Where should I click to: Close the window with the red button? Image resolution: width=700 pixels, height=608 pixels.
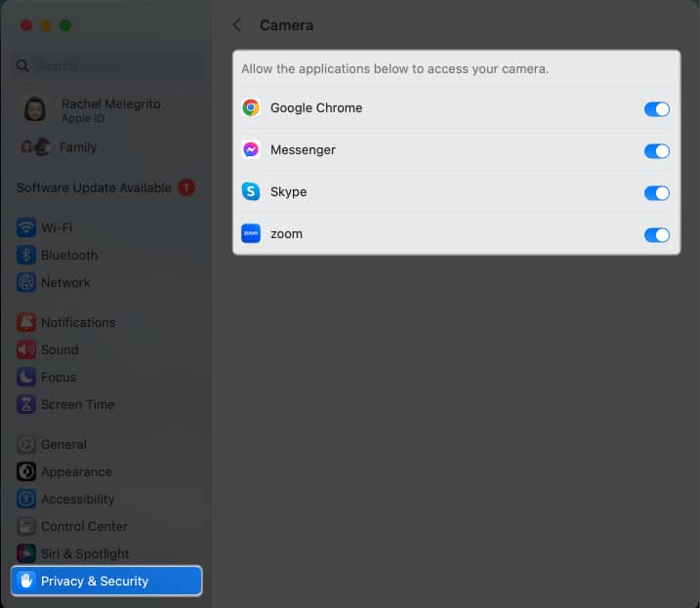pos(26,25)
